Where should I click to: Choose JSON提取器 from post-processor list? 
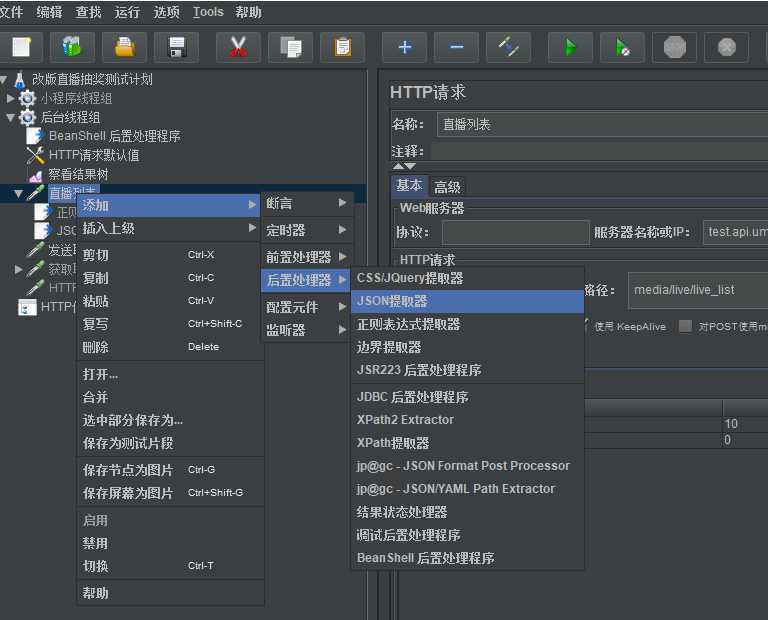[468, 301]
